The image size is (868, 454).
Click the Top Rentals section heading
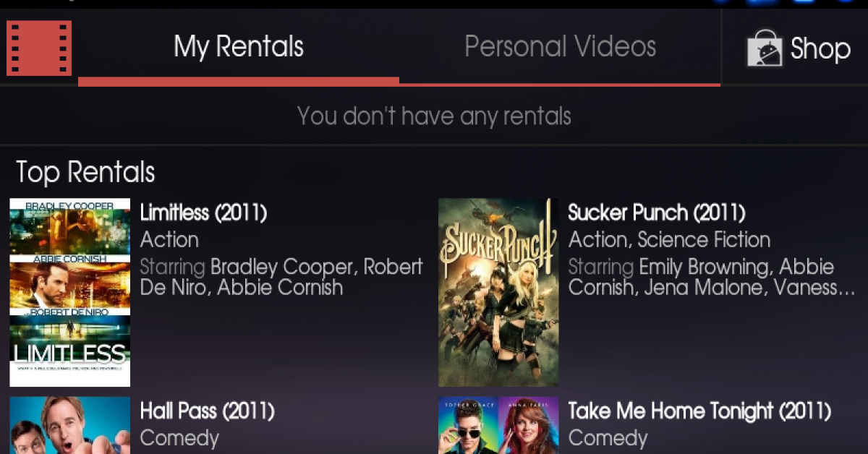(x=85, y=173)
